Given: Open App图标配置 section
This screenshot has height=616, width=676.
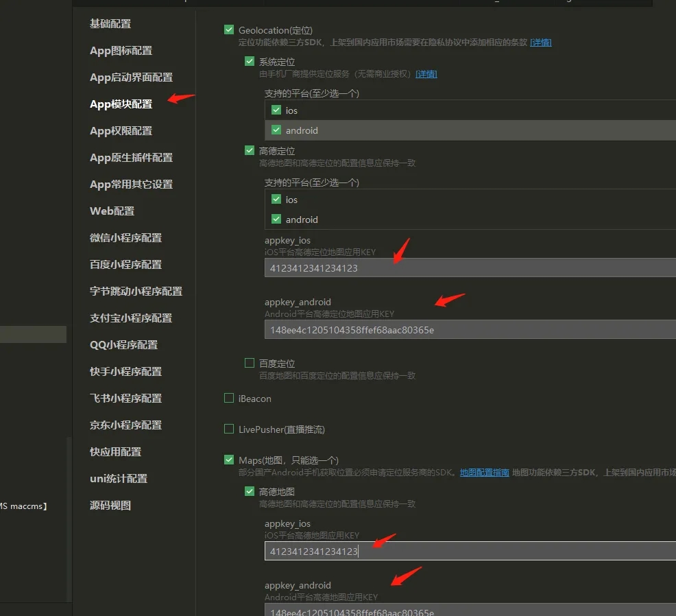Looking at the screenshot, I should (121, 51).
